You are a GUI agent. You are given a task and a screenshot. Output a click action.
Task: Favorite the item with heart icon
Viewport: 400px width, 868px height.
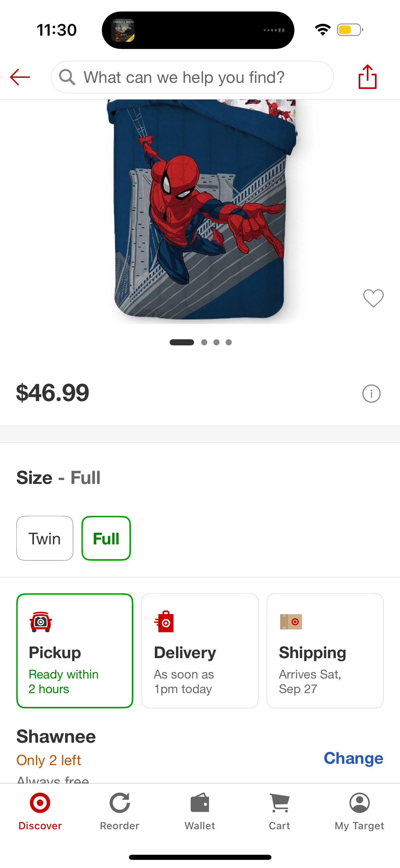pyautogui.click(x=373, y=298)
